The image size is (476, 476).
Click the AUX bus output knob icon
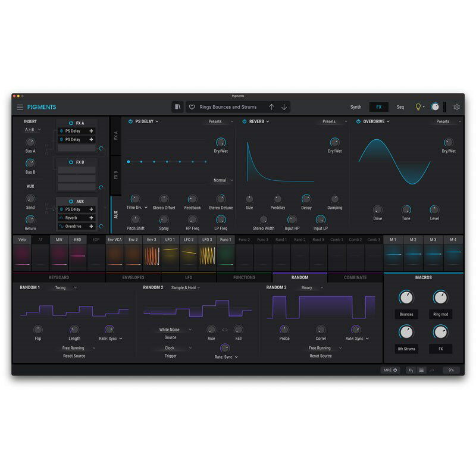[101, 226]
